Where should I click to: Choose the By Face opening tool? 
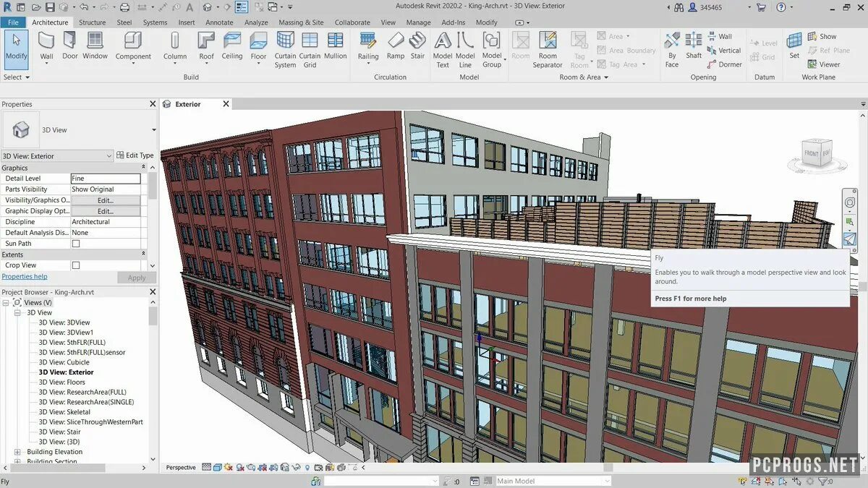[672, 50]
